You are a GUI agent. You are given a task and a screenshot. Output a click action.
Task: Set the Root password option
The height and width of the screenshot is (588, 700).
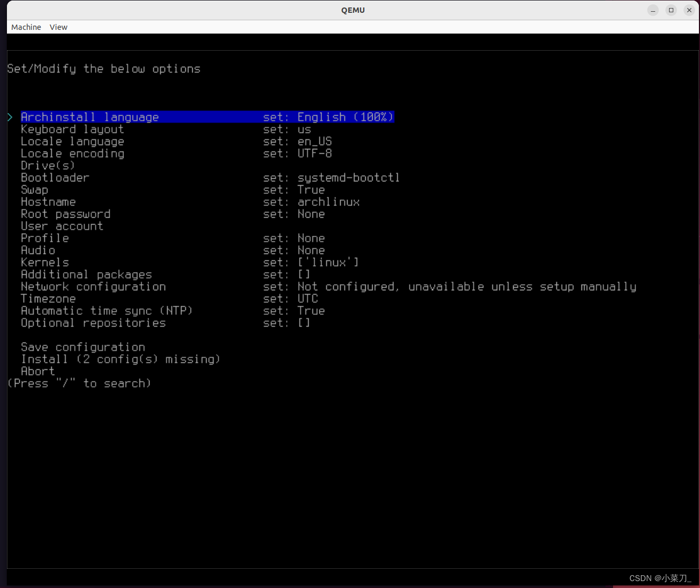[65, 214]
